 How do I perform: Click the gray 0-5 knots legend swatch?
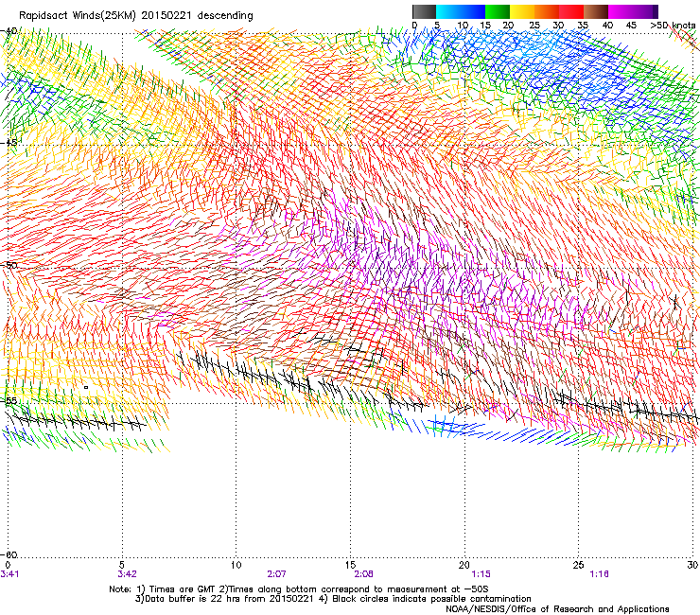point(424,11)
